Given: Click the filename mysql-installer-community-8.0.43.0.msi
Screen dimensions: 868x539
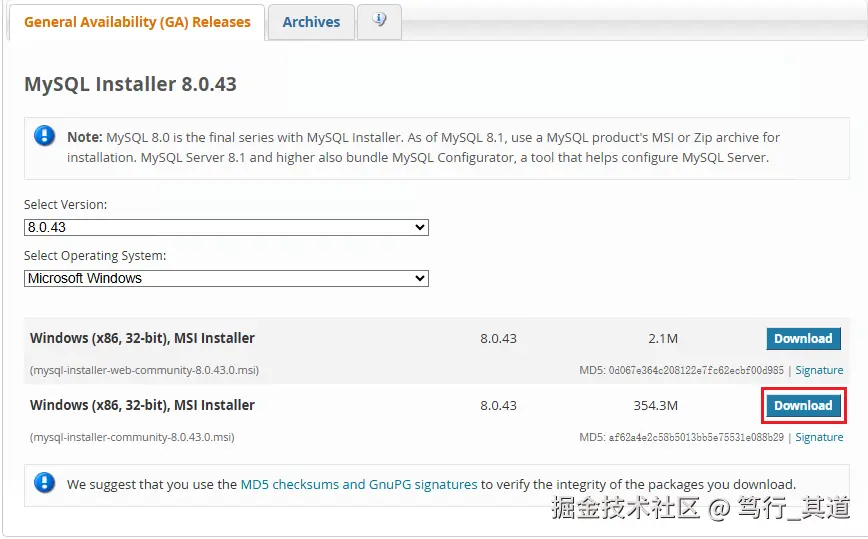Looking at the screenshot, I should coord(132,437).
